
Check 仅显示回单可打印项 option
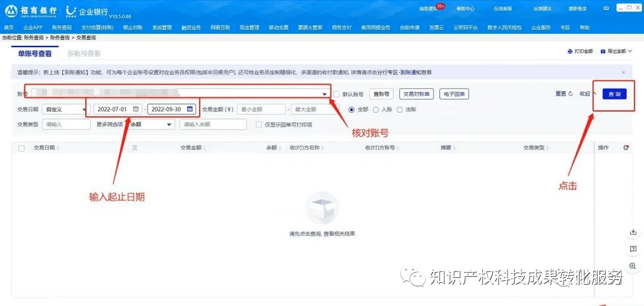(x=259, y=125)
